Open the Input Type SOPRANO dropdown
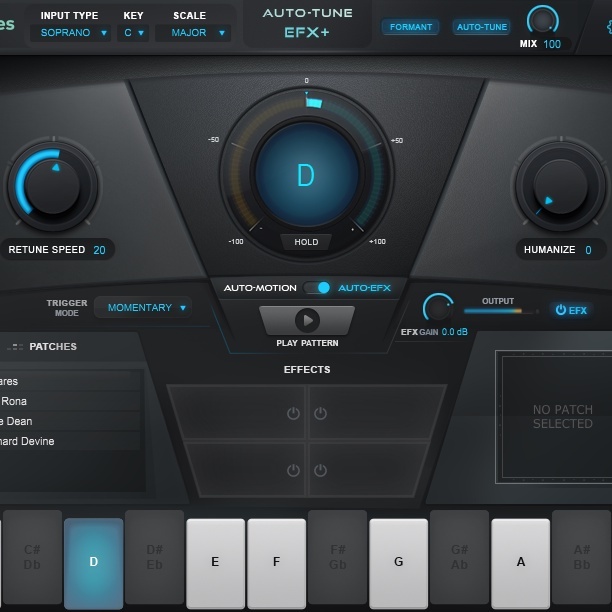This screenshot has height=612, width=612. click(71, 33)
